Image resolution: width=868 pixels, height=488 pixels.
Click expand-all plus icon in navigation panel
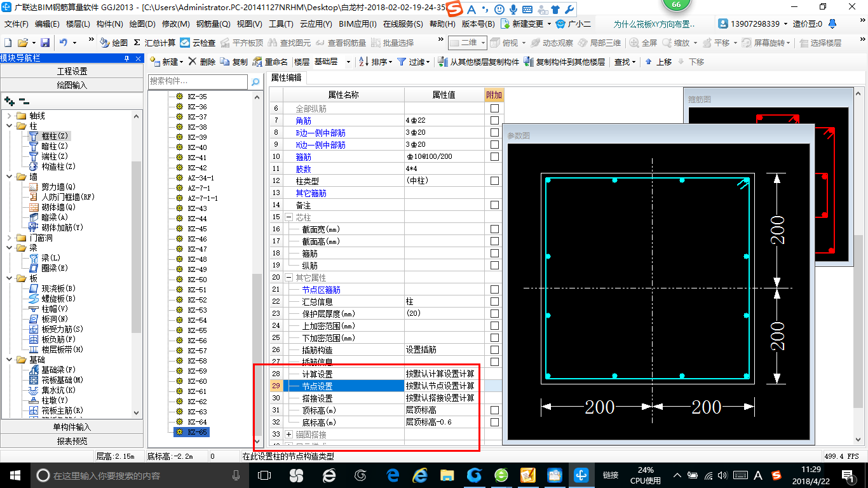9,101
